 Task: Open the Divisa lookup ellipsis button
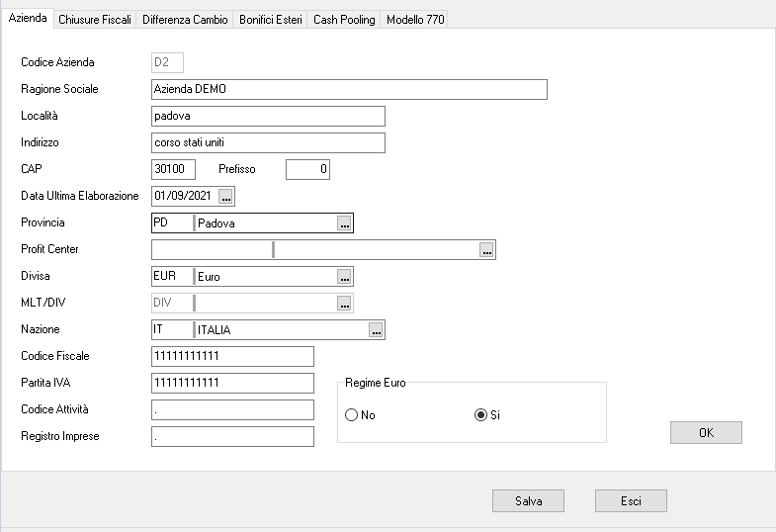pos(344,277)
